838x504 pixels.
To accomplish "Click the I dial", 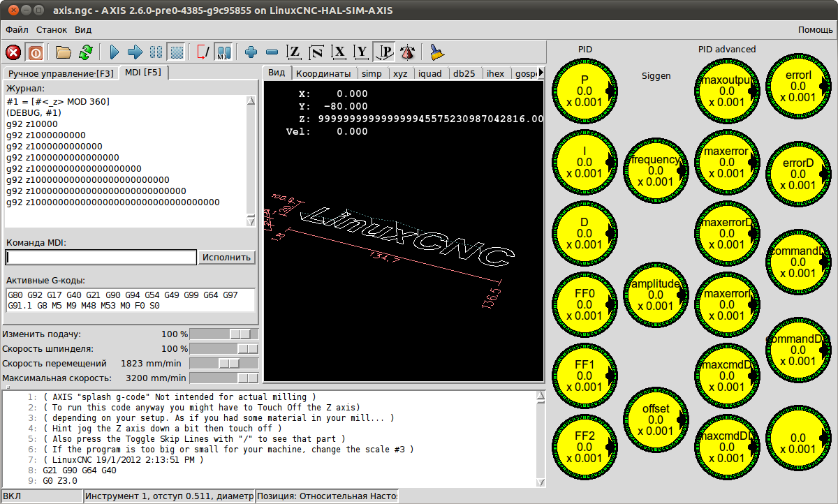I will point(585,163).
